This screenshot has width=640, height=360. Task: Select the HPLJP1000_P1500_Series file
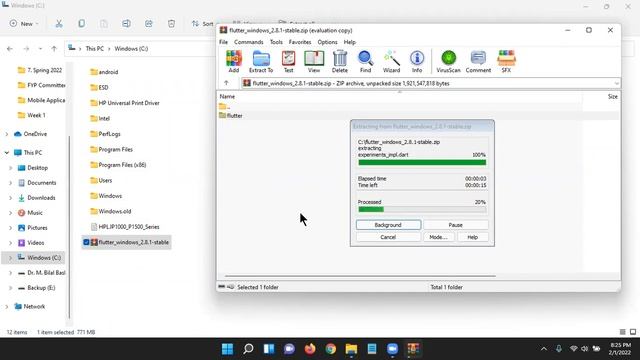point(124,227)
